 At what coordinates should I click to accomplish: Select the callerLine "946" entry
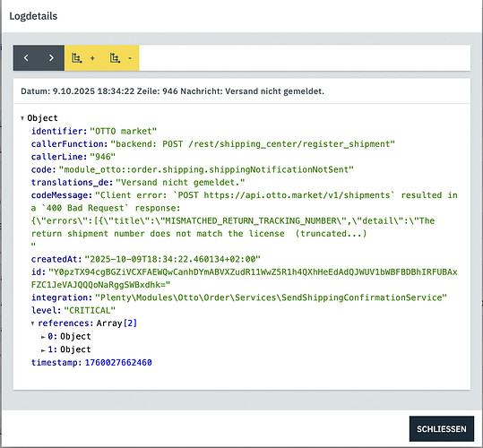point(73,157)
